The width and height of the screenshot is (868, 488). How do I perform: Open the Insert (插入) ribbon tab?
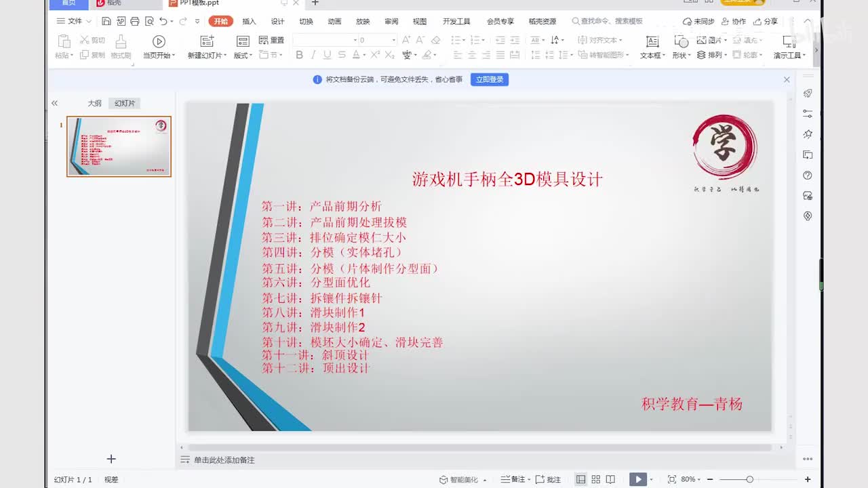click(x=249, y=22)
